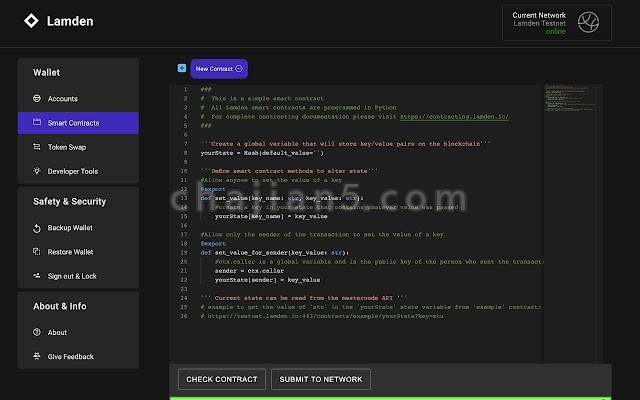Open the Accounts icon in Wallet
Viewport: 640px width, 400px height.
click(37, 98)
